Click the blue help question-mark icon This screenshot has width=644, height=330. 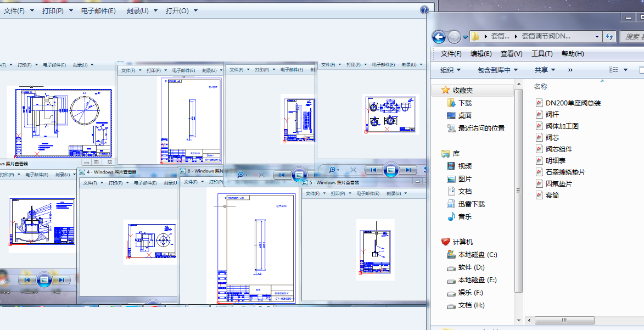pyautogui.click(x=424, y=10)
